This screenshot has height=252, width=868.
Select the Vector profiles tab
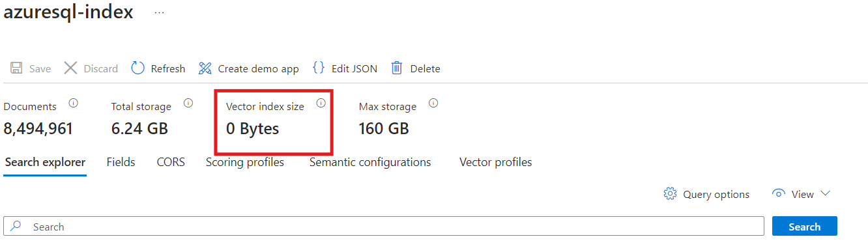tap(496, 162)
